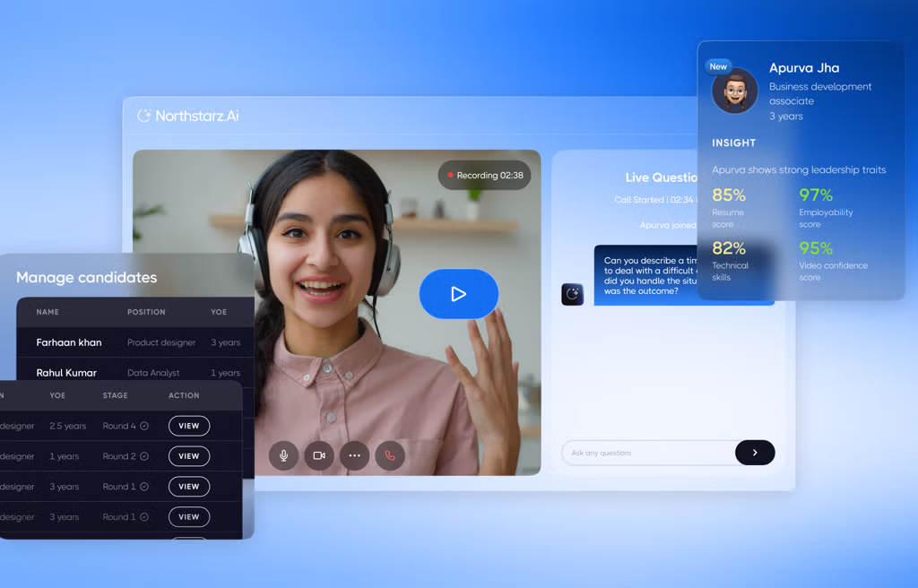The width and height of the screenshot is (918, 588).
Task: Toggle the camera icon in call controls
Action: click(x=319, y=455)
